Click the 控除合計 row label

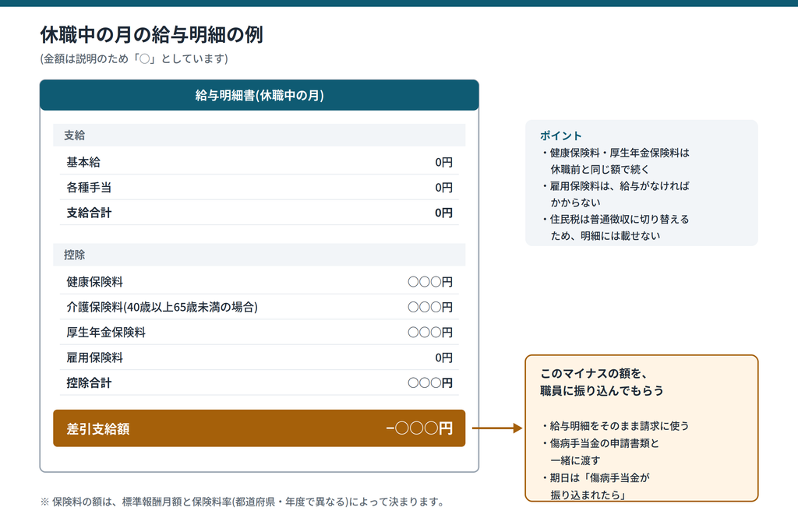pyautogui.click(x=89, y=383)
